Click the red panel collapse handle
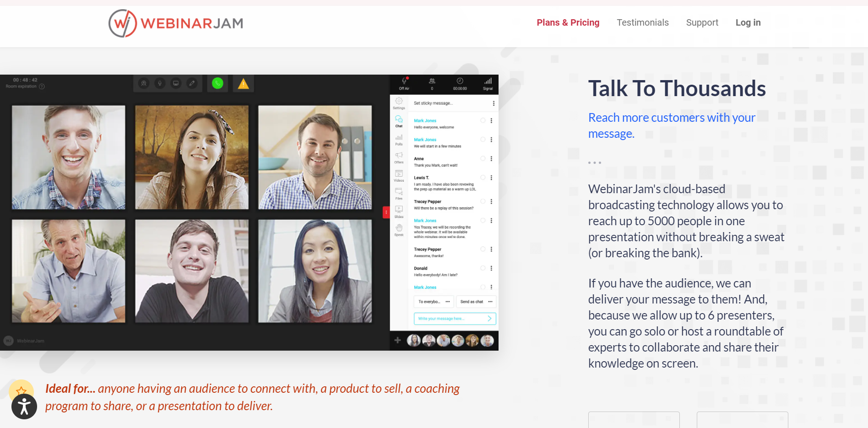 coord(386,212)
